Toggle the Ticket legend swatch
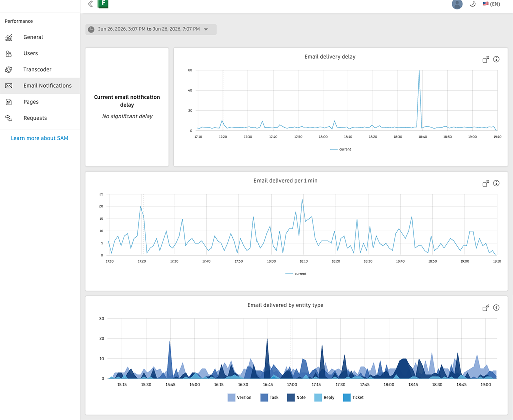Screen dimensions: 513x420 click(x=347, y=398)
